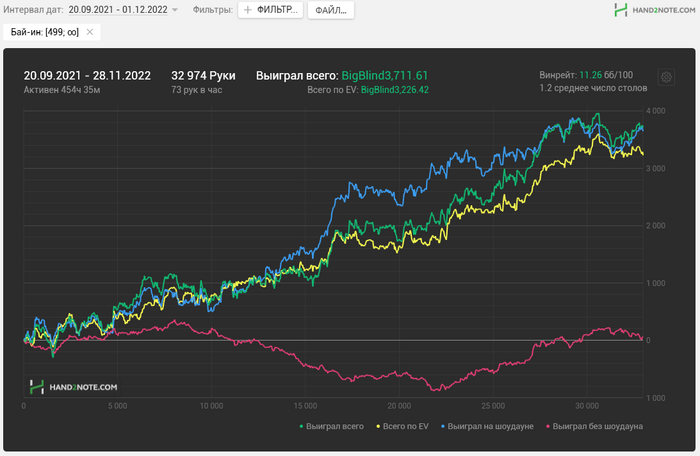Open the date interval dropdown arrow
The height and width of the screenshot is (456, 700).
[175, 10]
